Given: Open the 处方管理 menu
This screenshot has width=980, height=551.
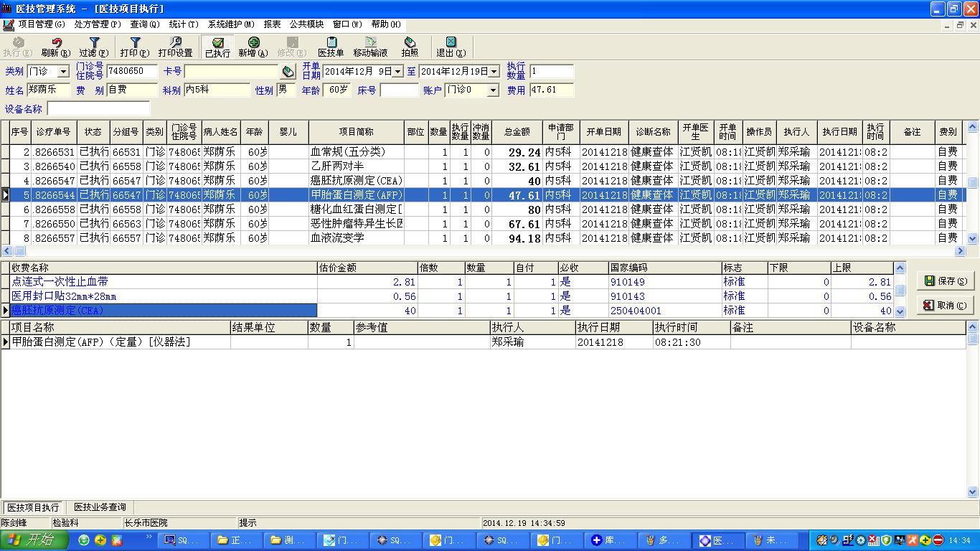Looking at the screenshot, I should [98, 24].
